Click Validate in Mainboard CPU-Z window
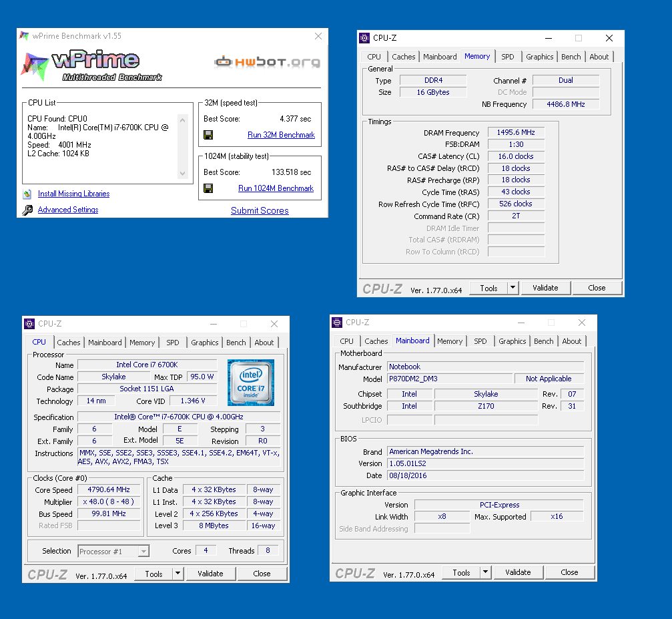The image size is (672, 619). click(x=518, y=572)
